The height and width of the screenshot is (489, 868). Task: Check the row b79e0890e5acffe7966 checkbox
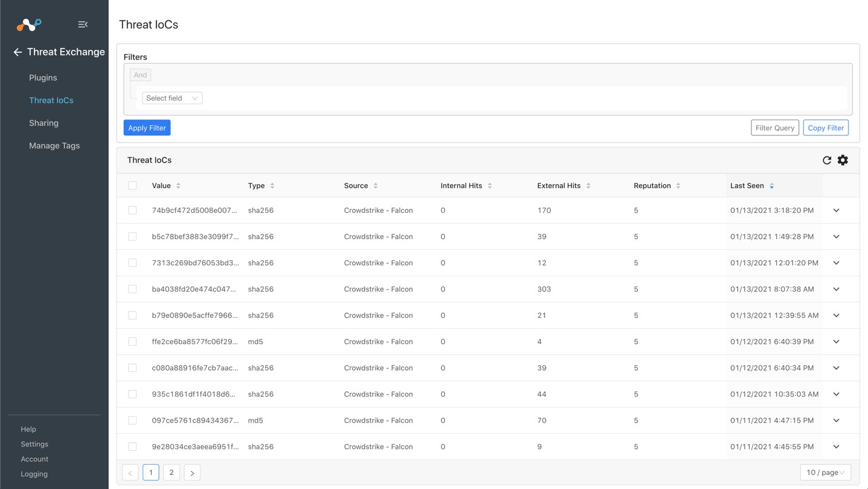[132, 315]
